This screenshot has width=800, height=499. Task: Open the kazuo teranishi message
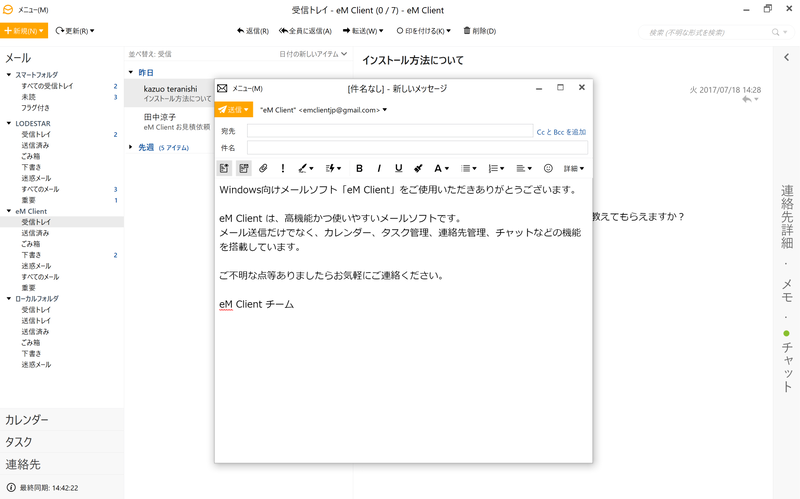click(169, 93)
